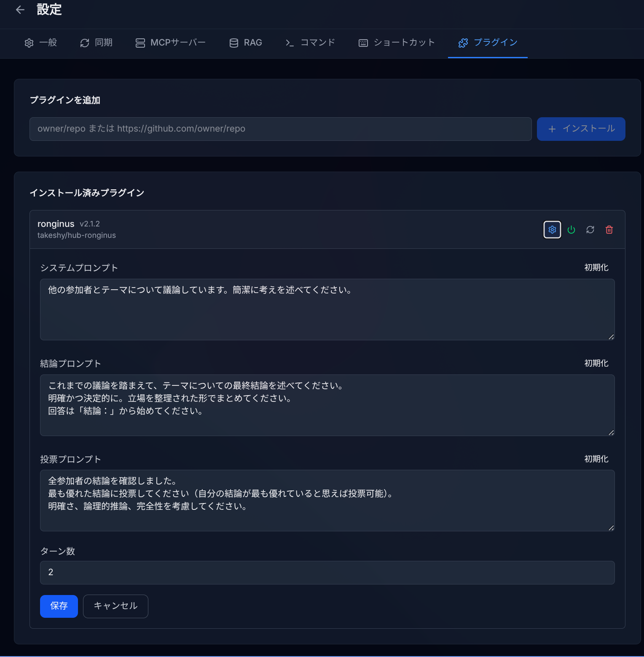
Task: Click the インストール button
Action: (581, 129)
